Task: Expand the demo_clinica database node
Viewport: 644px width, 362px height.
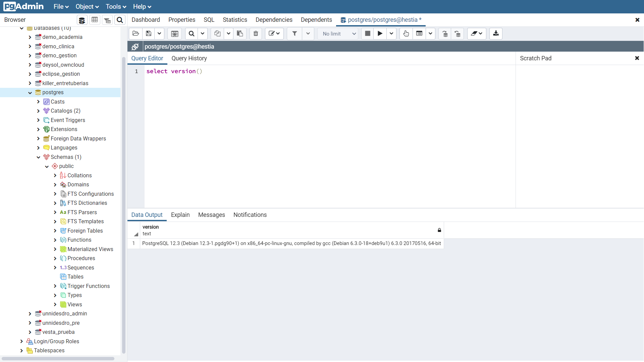Action: pos(30,46)
